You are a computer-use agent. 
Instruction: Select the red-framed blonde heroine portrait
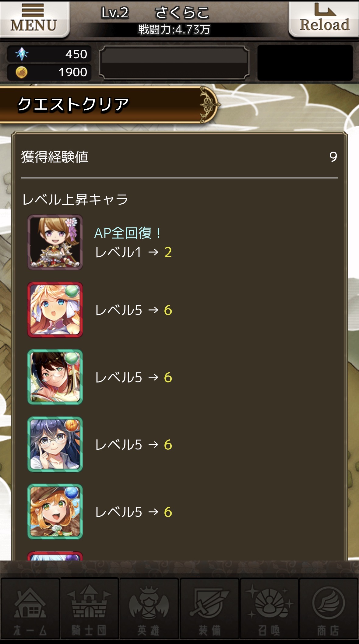[55, 310]
